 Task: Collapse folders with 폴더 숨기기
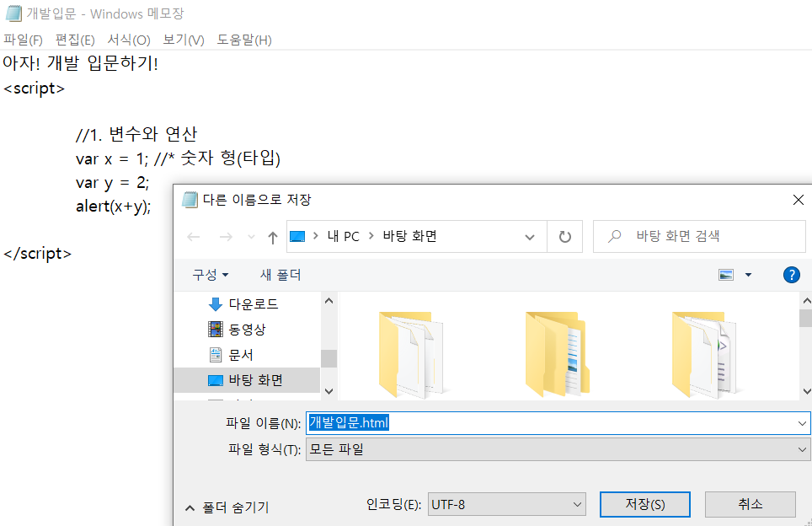[x=227, y=507]
